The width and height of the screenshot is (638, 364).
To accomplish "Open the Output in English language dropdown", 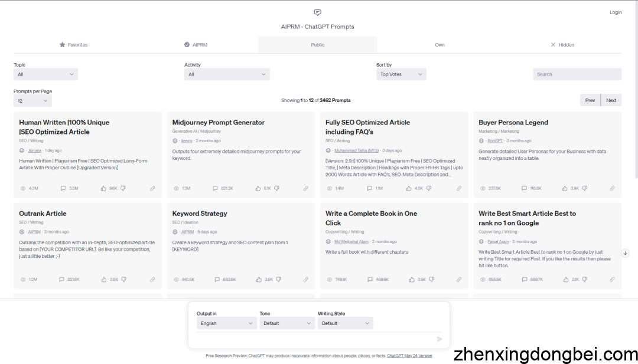I will click(x=226, y=323).
